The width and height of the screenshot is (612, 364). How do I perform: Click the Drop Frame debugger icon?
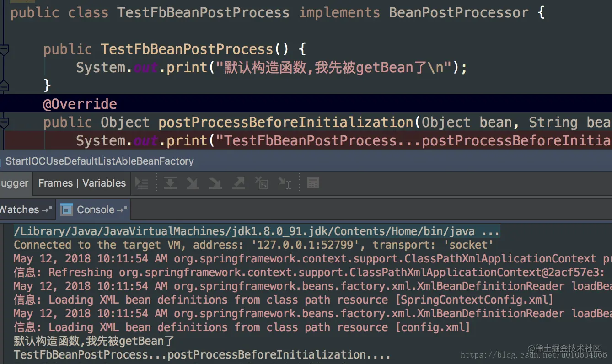[x=262, y=183]
